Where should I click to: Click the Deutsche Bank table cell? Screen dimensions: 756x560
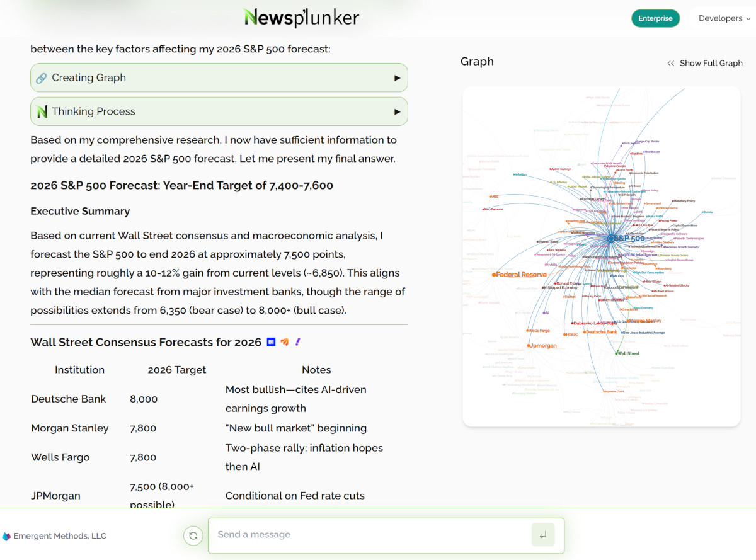[x=69, y=399]
